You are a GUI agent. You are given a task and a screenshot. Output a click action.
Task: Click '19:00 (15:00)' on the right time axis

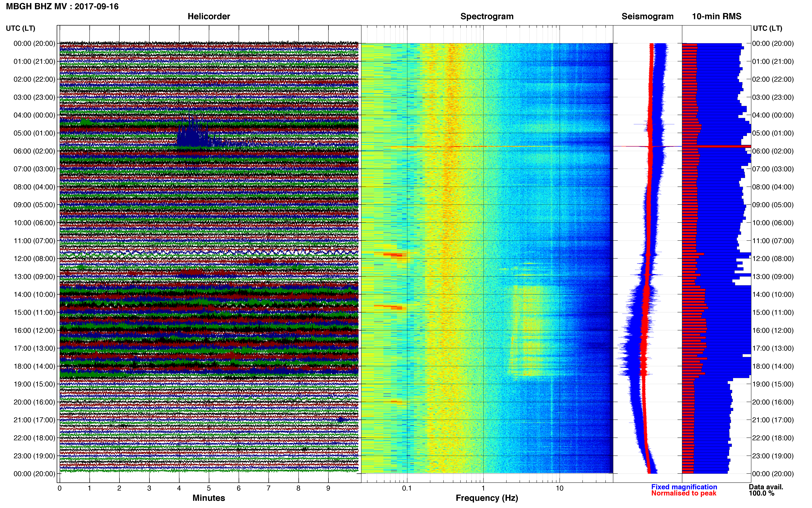coord(773,384)
